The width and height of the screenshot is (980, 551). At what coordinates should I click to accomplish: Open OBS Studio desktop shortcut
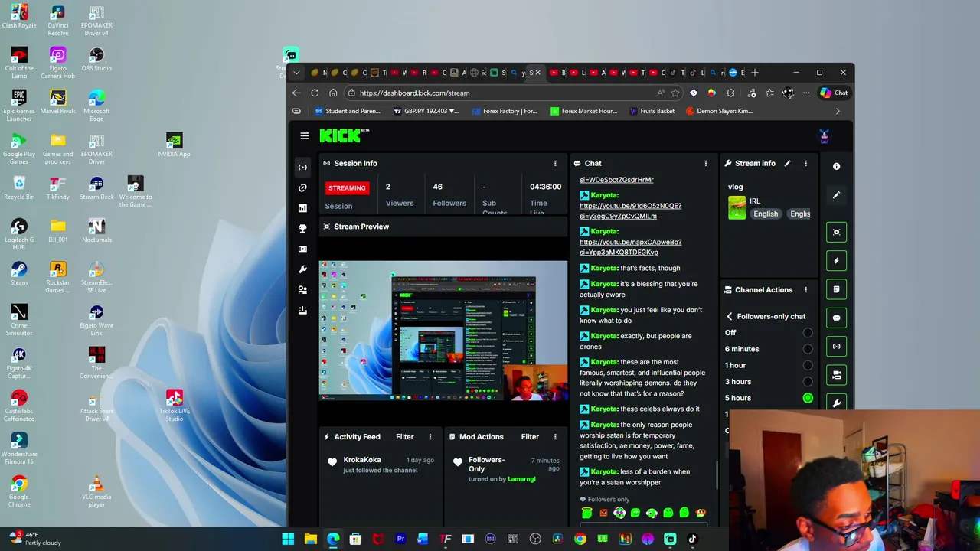click(x=96, y=60)
